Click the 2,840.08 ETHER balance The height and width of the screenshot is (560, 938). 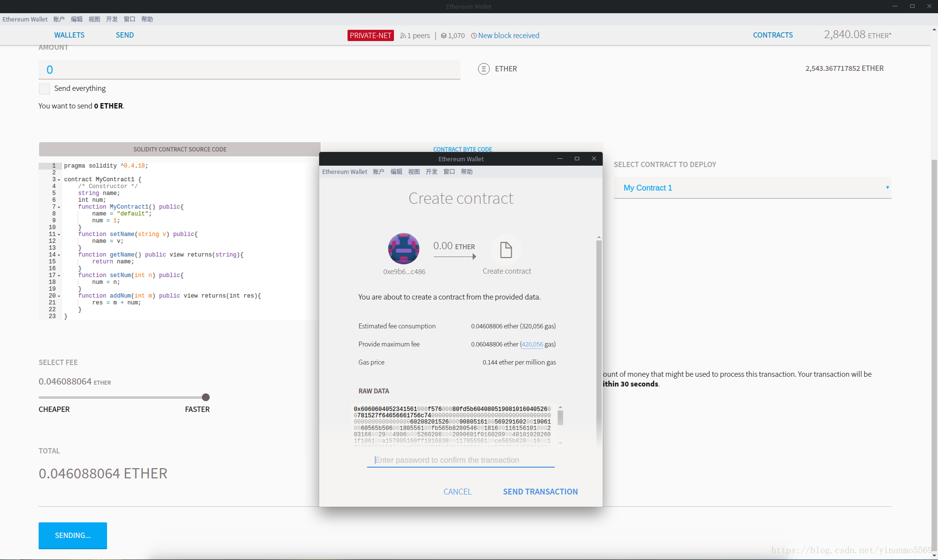tap(857, 35)
